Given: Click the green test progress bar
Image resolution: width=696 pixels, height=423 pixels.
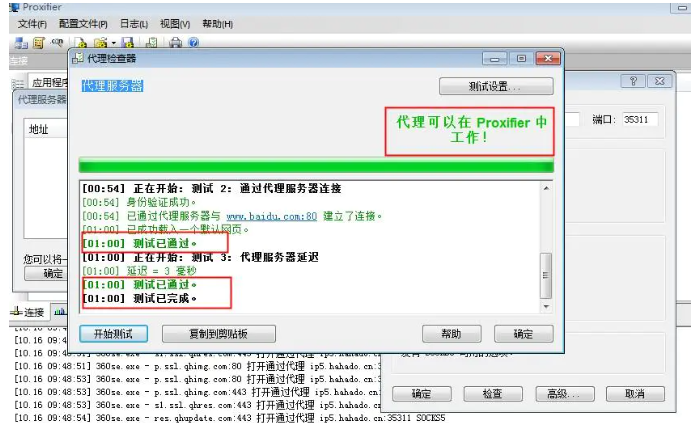Looking at the screenshot, I should (x=316, y=166).
